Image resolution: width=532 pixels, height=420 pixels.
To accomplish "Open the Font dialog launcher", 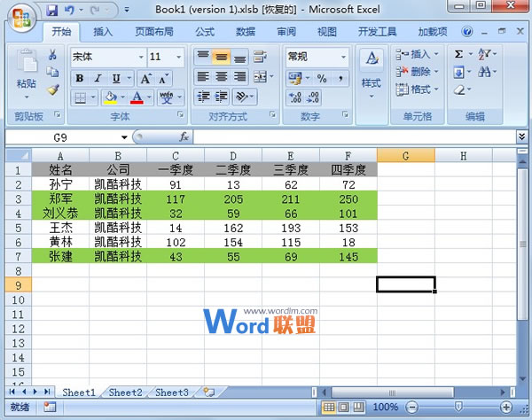I will click(181, 115).
